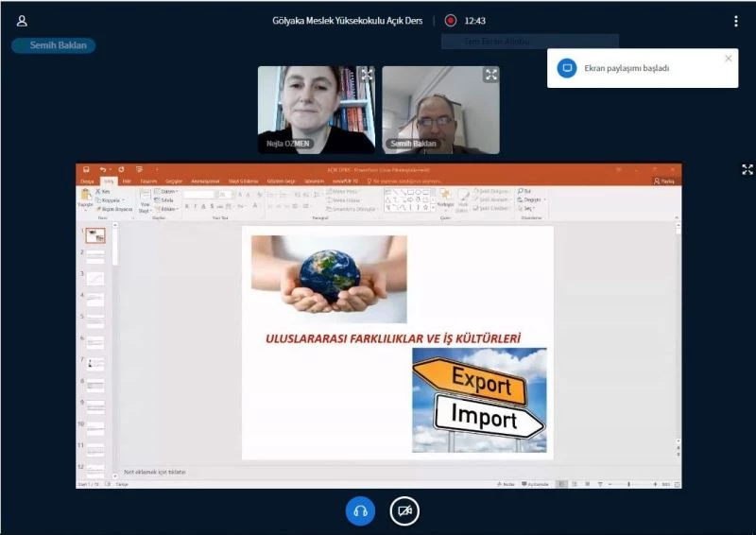Open the Dosya tab in PowerPoint

(x=87, y=181)
